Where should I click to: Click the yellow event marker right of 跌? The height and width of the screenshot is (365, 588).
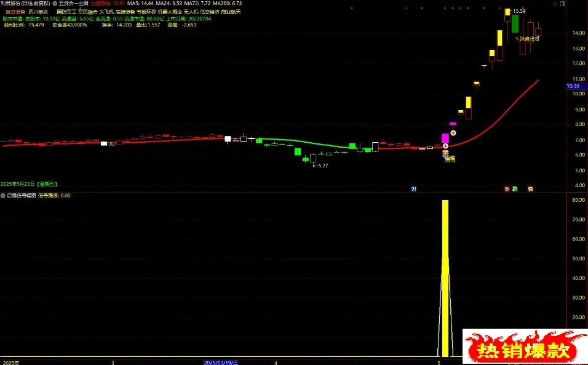pyautogui.click(x=530, y=189)
